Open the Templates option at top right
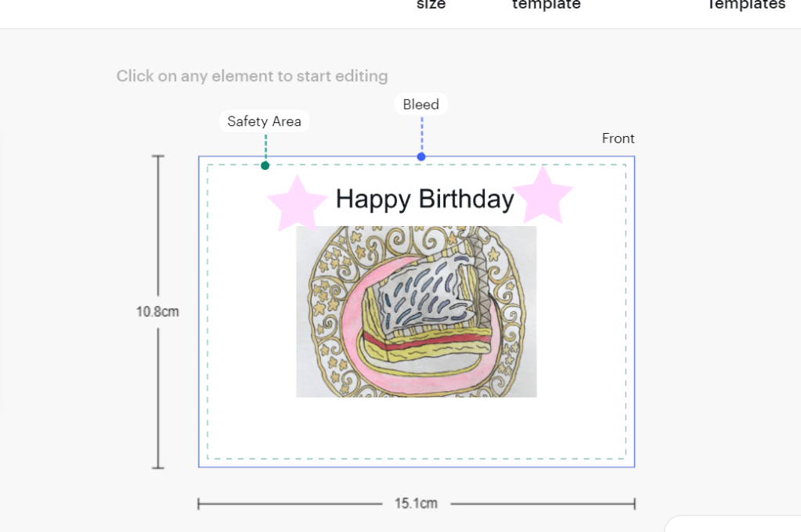The image size is (801, 532). [x=745, y=5]
